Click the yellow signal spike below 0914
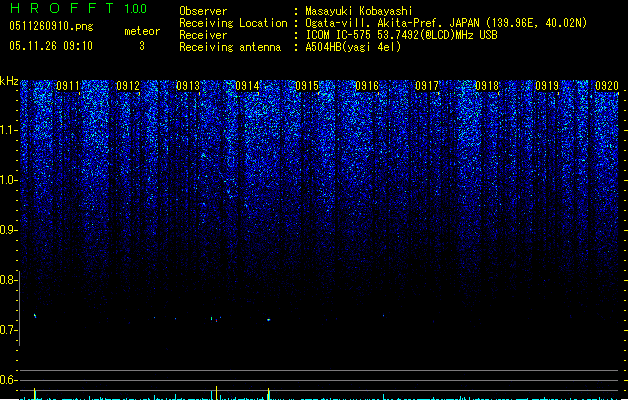 (x=268, y=394)
